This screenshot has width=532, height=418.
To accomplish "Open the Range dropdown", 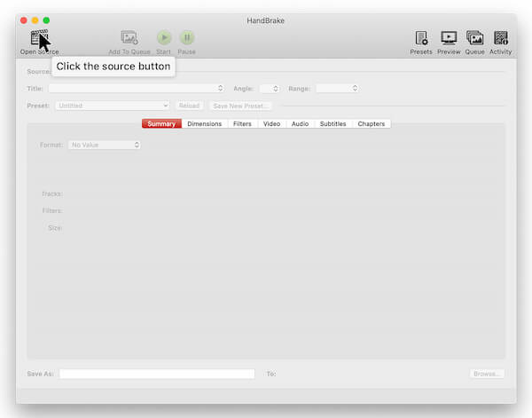I will pyautogui.click(x=337, y=88).
